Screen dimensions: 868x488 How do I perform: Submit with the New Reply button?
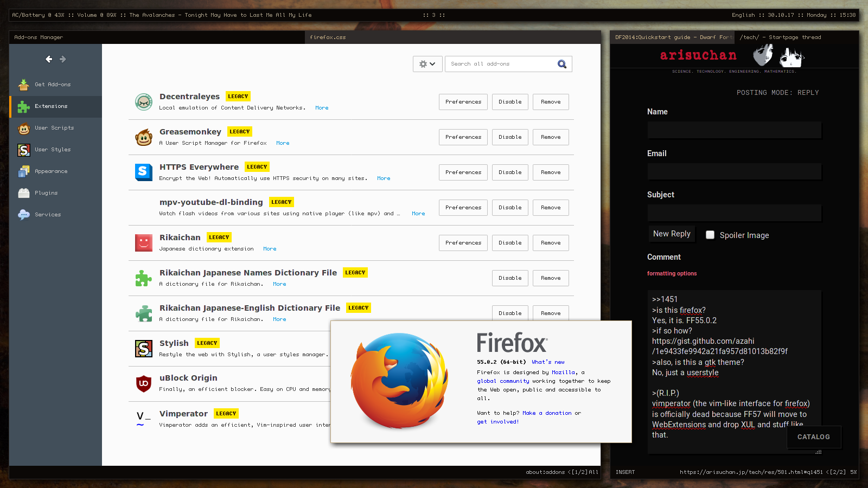(672, 234)
